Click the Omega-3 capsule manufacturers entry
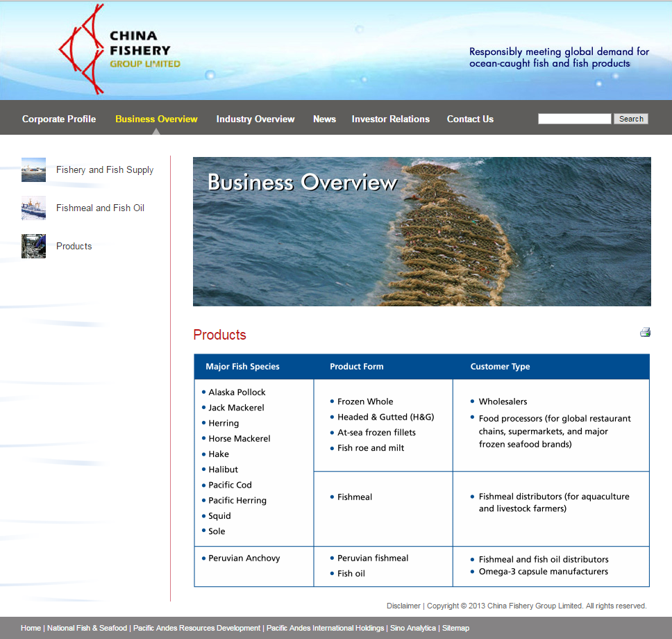The image size is (672, 639). 544,571
